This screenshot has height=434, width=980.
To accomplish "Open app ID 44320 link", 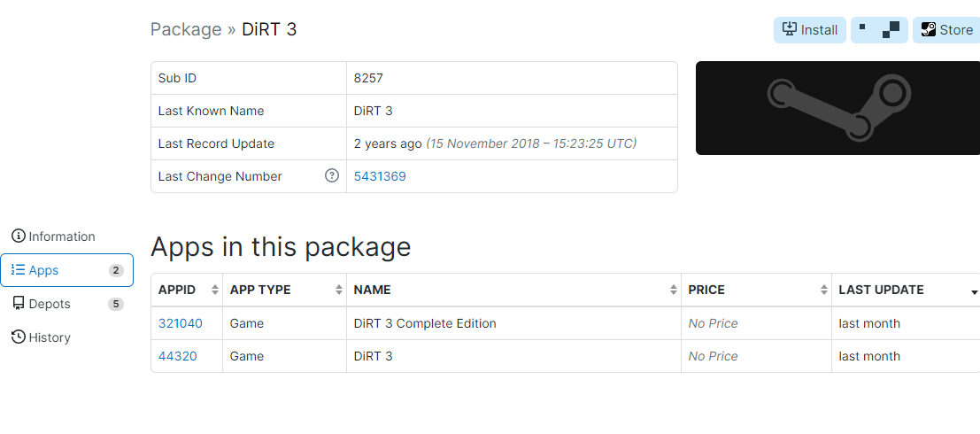I will tap(178, 356).
